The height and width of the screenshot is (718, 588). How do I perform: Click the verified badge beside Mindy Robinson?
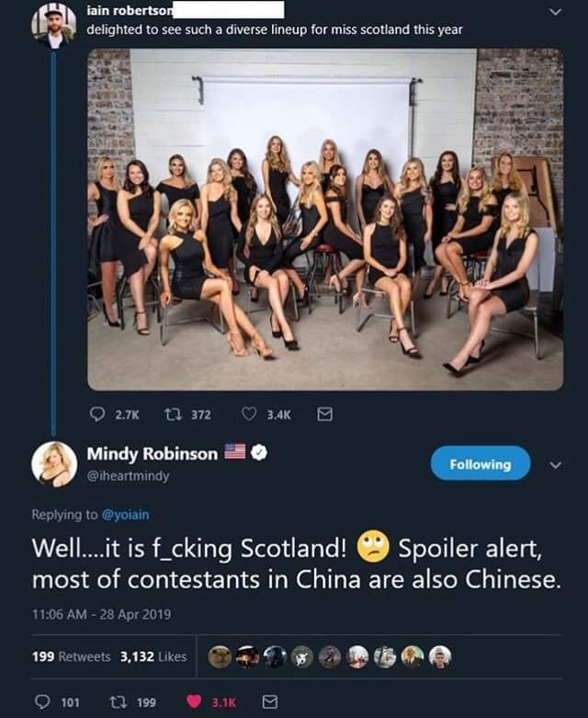tap(260, 452)
